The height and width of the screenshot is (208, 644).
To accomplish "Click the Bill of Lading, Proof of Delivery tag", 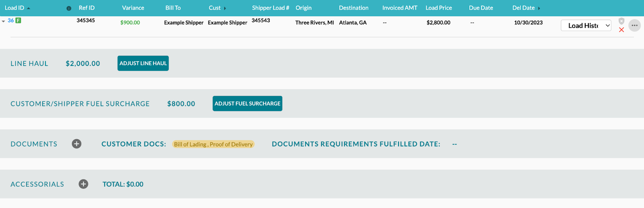I will (x=213, y=144).
